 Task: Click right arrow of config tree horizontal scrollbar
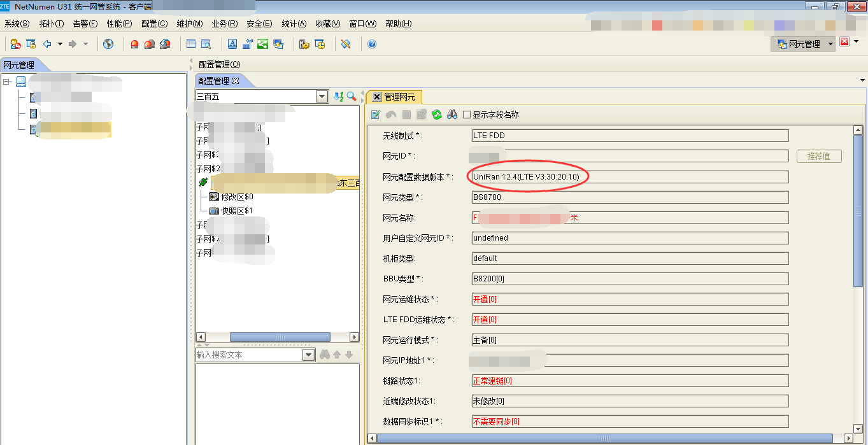[355, 337]
